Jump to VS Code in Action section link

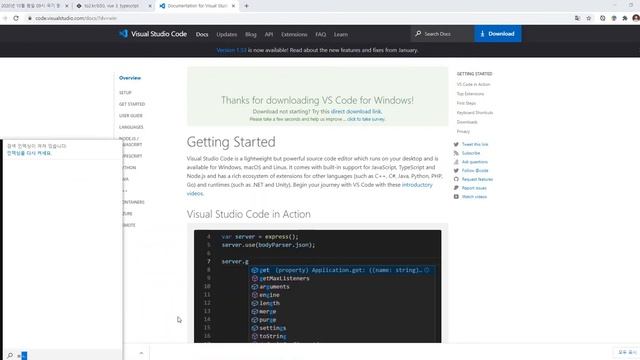473,84
